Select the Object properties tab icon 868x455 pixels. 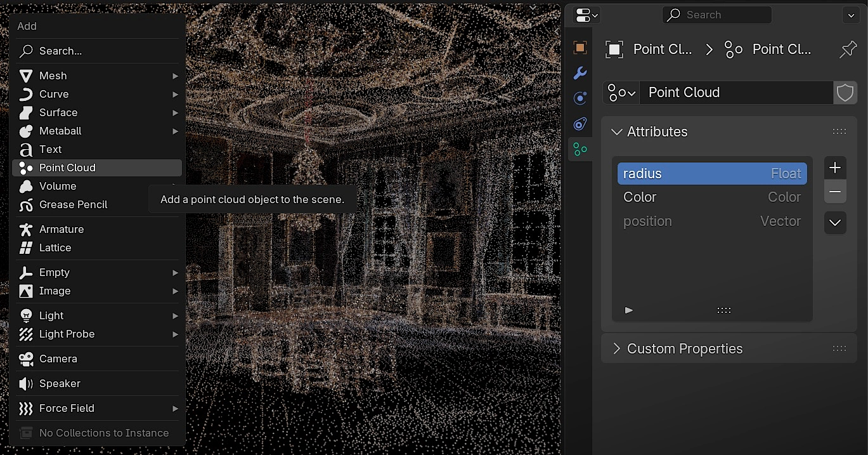click(x=580, y=47)
